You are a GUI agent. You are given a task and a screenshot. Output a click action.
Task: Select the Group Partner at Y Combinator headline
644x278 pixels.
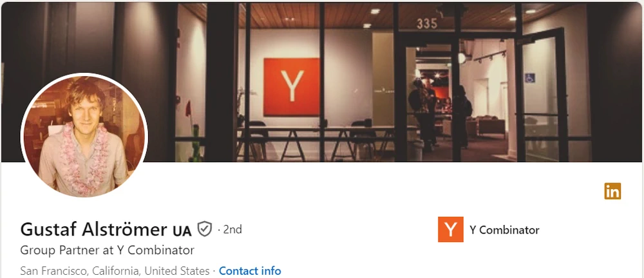[107, 250]
